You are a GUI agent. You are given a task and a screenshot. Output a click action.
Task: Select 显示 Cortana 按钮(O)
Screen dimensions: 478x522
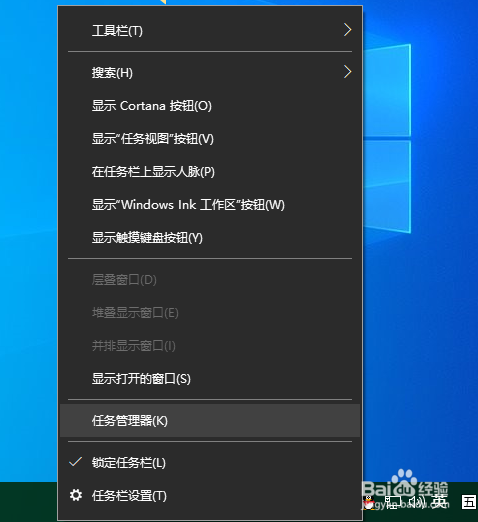coord(210,106)
